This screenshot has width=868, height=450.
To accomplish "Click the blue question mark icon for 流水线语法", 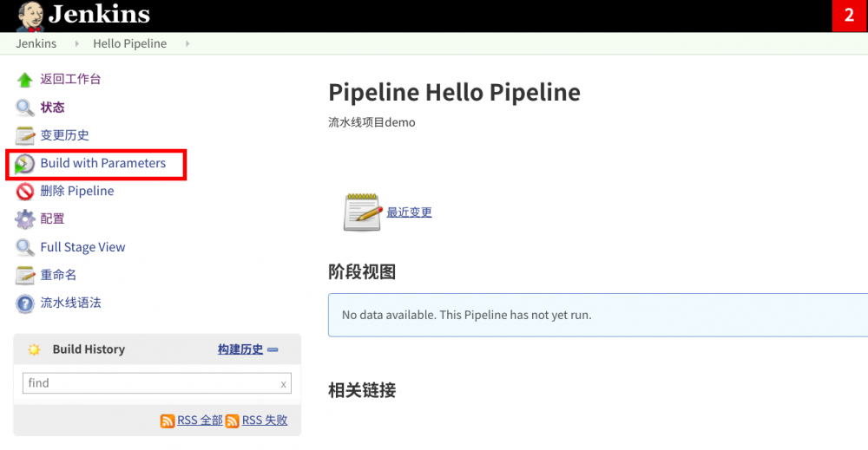I will pyautogui.click(x=24, y=303).
